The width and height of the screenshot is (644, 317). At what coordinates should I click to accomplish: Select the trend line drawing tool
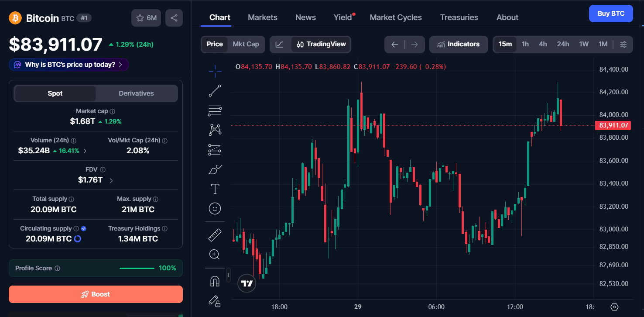215,91
